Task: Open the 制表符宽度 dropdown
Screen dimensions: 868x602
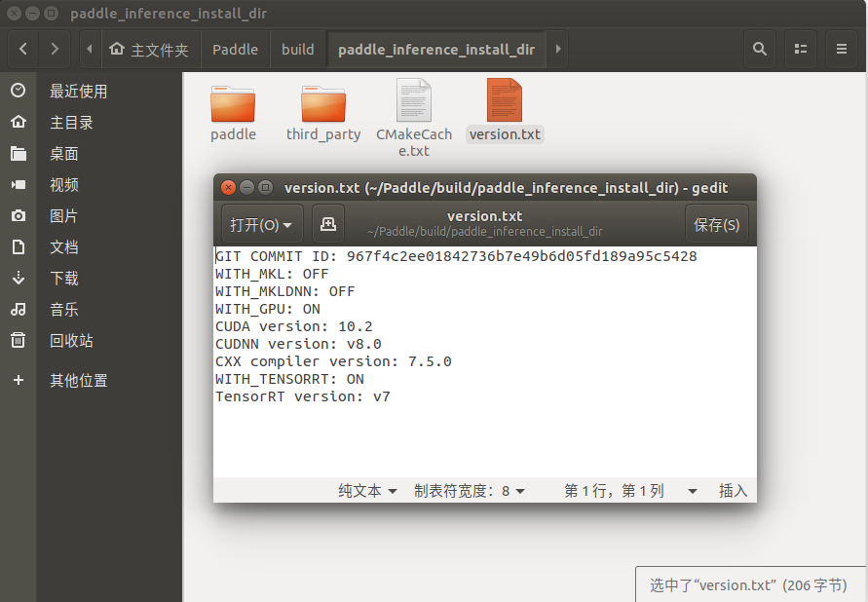Action: pos(470,491)
